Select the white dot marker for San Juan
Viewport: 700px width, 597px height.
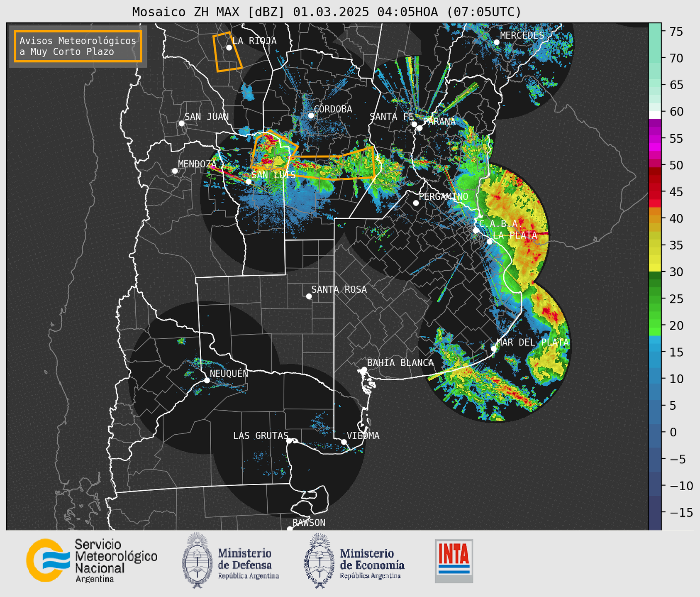(181, 123)
